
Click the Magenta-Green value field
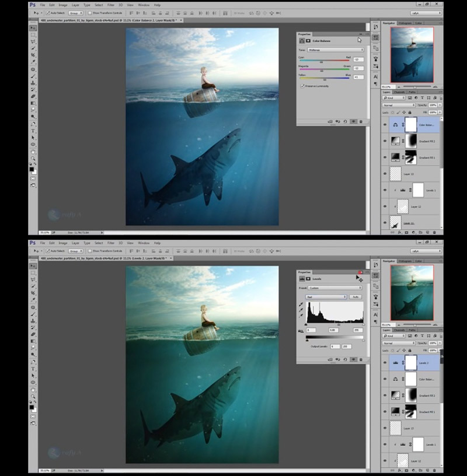coord(358,68)
